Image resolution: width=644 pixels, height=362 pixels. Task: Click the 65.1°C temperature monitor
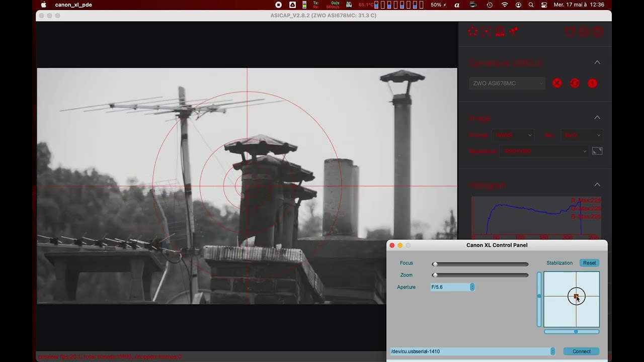[x=366, y=5]
